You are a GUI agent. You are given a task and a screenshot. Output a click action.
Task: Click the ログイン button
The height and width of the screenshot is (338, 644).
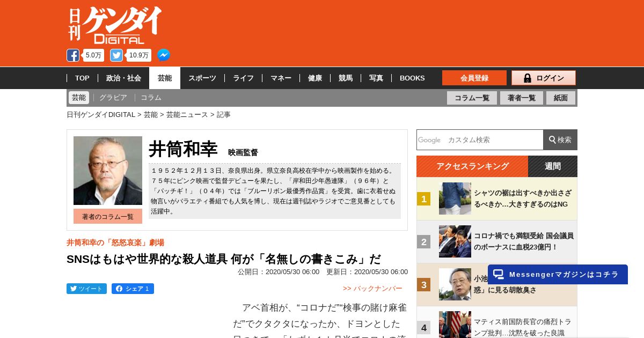[x=544, y=78]
